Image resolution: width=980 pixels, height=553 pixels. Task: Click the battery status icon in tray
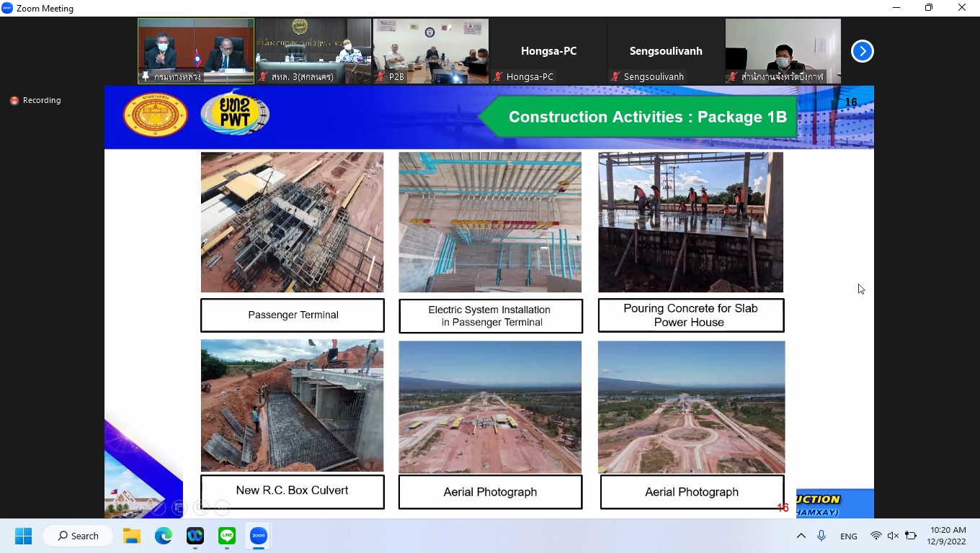[x=911, y=536]
